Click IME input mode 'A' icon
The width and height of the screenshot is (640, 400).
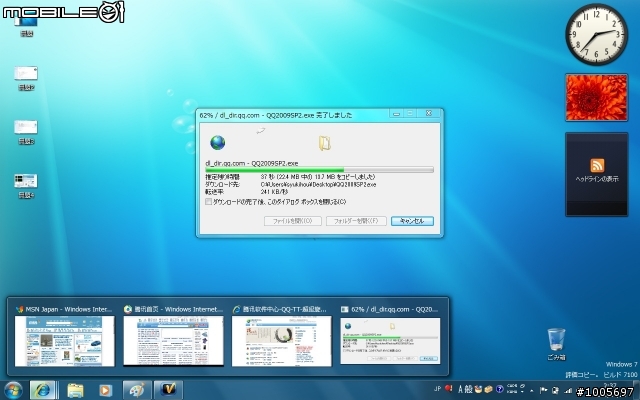460,389
